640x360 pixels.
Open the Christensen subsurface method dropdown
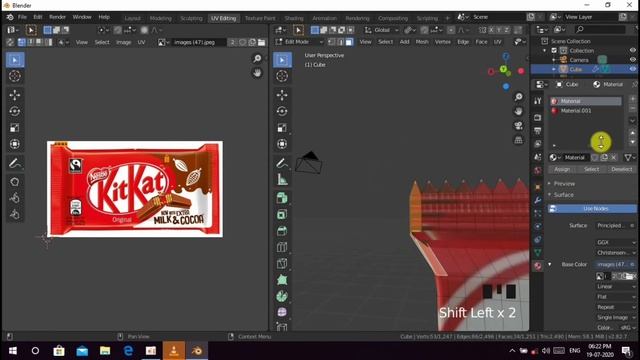pyautogui.click(x=616, y=253)
